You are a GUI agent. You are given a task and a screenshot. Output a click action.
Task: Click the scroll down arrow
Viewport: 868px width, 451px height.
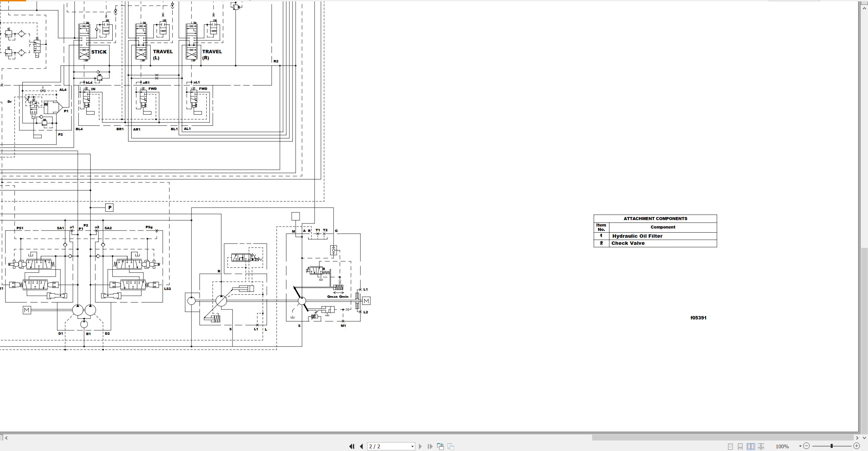(864, 438)
